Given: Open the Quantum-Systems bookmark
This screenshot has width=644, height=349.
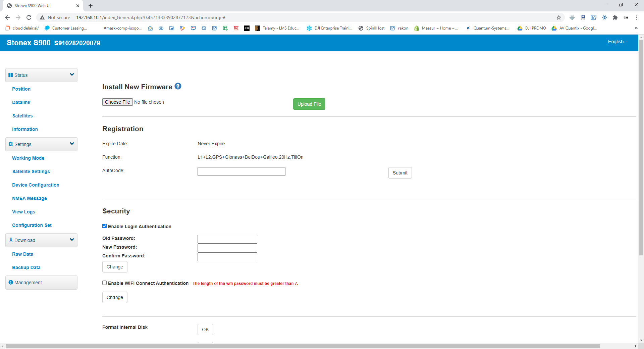Looking at the screenshot, I should [488, 28].
